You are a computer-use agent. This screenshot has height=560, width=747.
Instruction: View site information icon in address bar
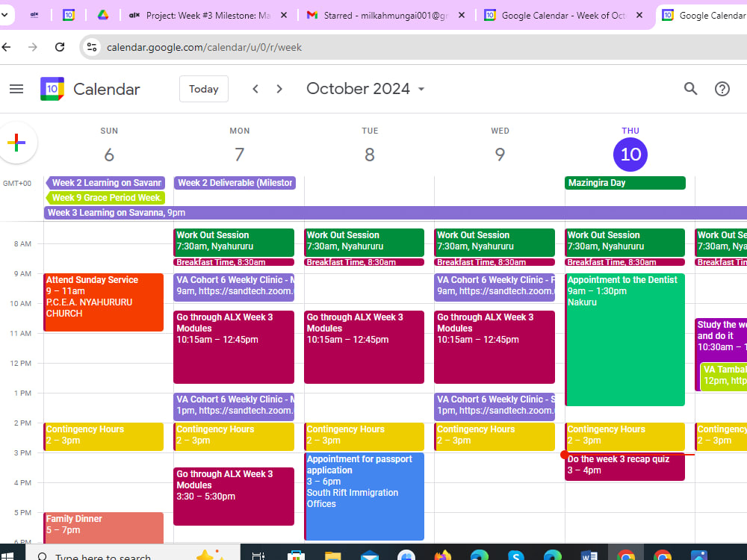(91, 47)
